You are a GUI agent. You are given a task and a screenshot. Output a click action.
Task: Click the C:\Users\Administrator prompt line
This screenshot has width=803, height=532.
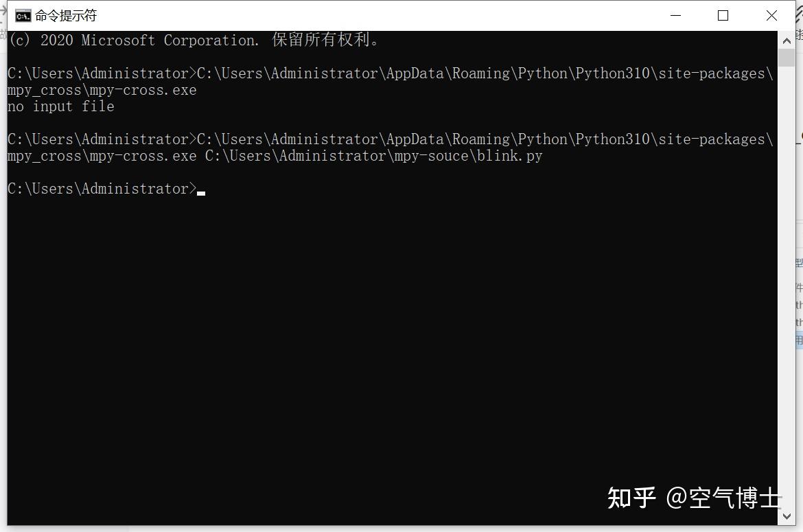pos(100,188)
